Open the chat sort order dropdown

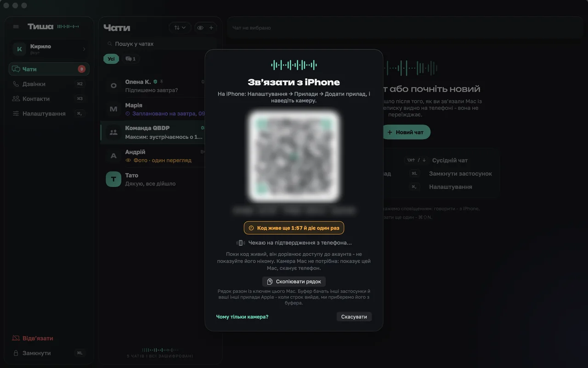click(180, 28)
